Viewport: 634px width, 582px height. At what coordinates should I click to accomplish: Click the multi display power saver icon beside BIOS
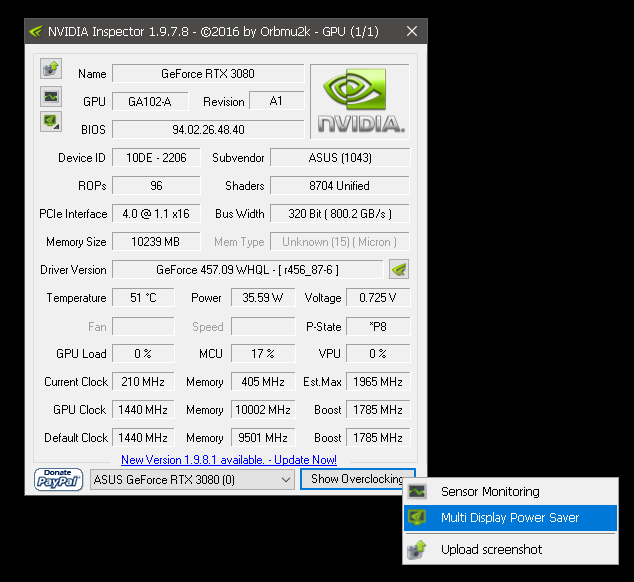[51, 122]
